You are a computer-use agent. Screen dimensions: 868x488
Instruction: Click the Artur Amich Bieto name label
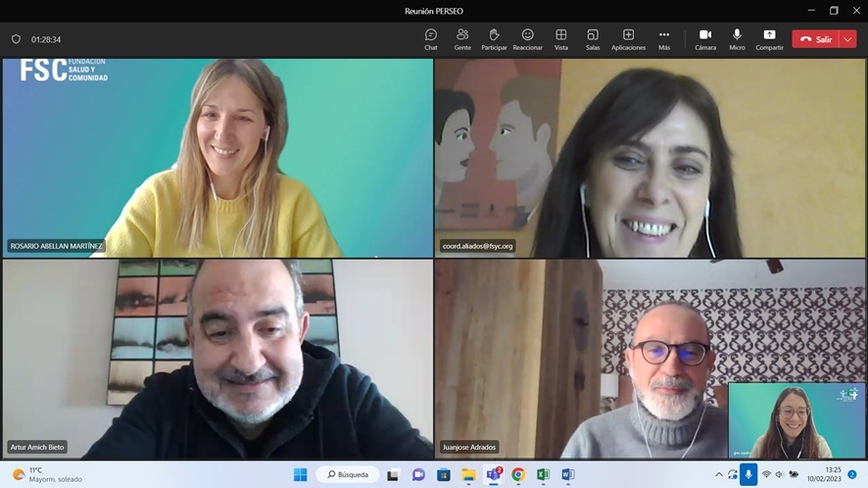click(x=37, y=447)
